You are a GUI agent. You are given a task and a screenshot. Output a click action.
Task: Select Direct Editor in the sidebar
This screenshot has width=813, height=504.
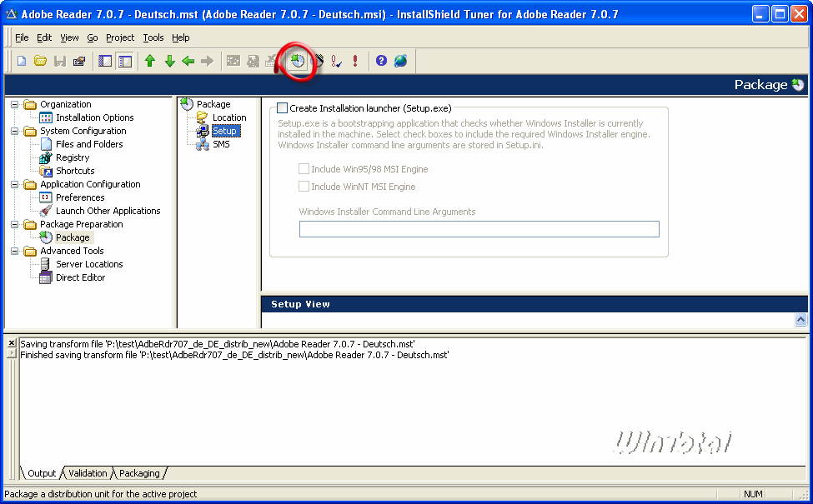coord(79,277)
